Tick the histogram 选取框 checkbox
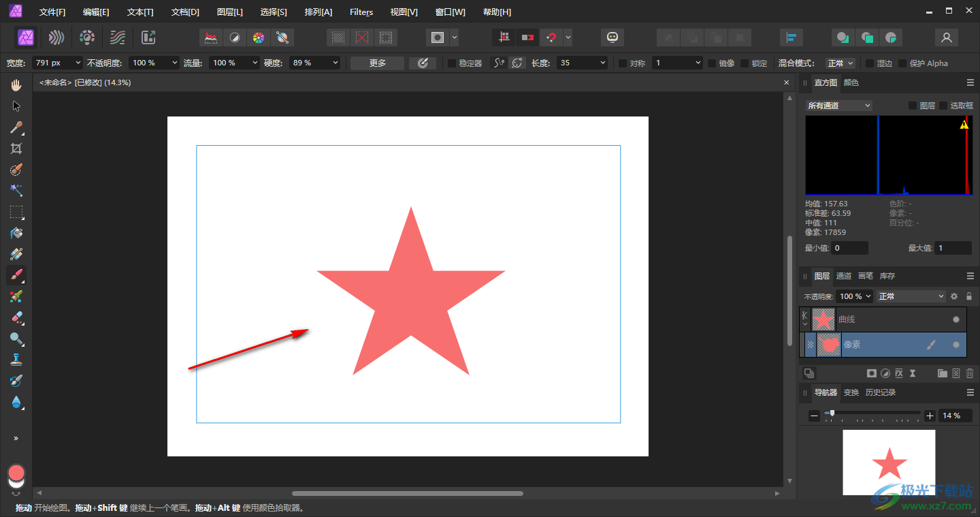The width and height of the screenshot is (980, 517). pos(943,106)
